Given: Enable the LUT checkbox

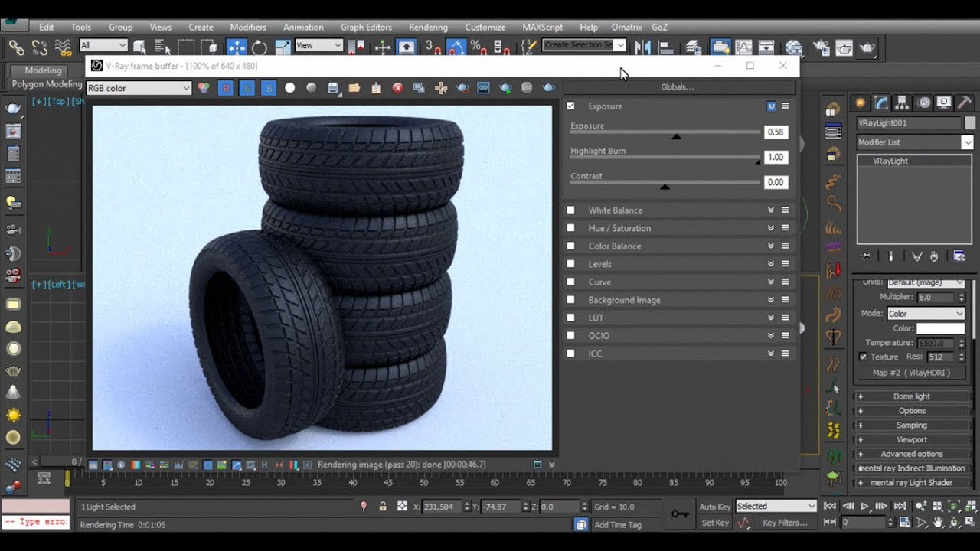Looking at the screenshot, I should tap(570, 318).
